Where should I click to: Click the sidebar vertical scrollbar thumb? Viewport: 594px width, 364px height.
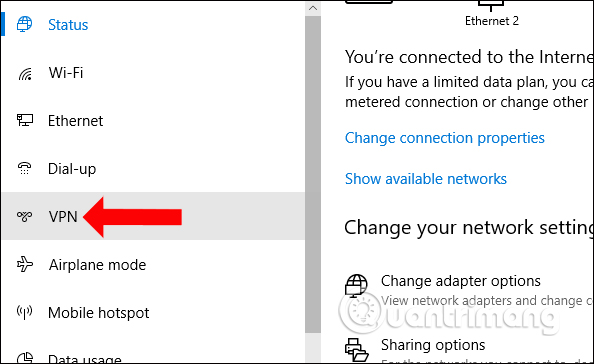point(313,174)
